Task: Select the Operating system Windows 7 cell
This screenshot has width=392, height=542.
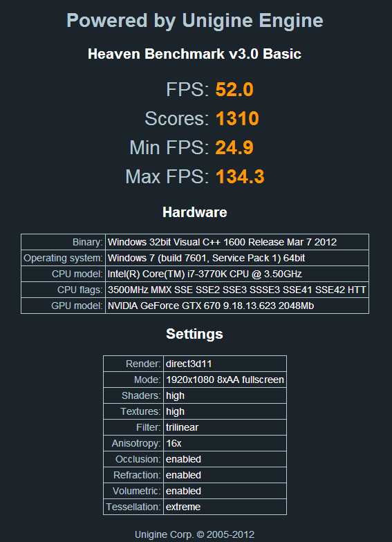Action: pyautogui.click(x=236, y=258)
